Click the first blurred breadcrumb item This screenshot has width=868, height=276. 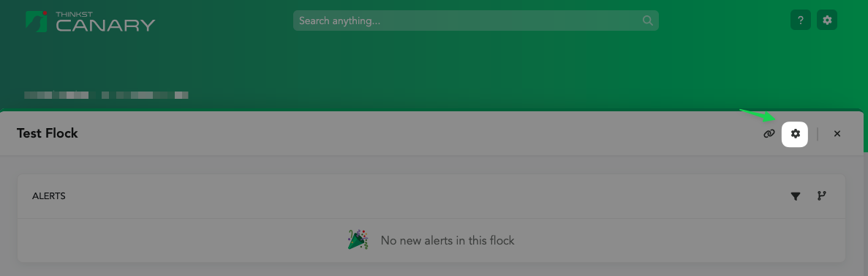pyautogui.click(x=56, y=95)
